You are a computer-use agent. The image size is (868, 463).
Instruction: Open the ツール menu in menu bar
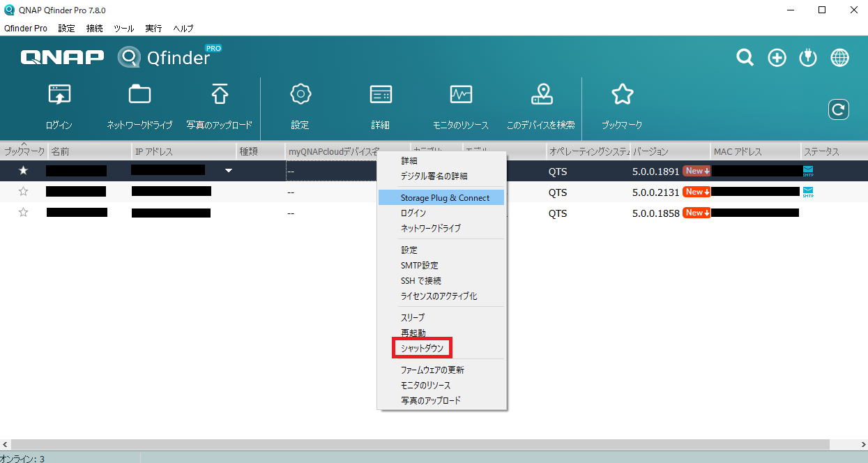pos(123,29)
